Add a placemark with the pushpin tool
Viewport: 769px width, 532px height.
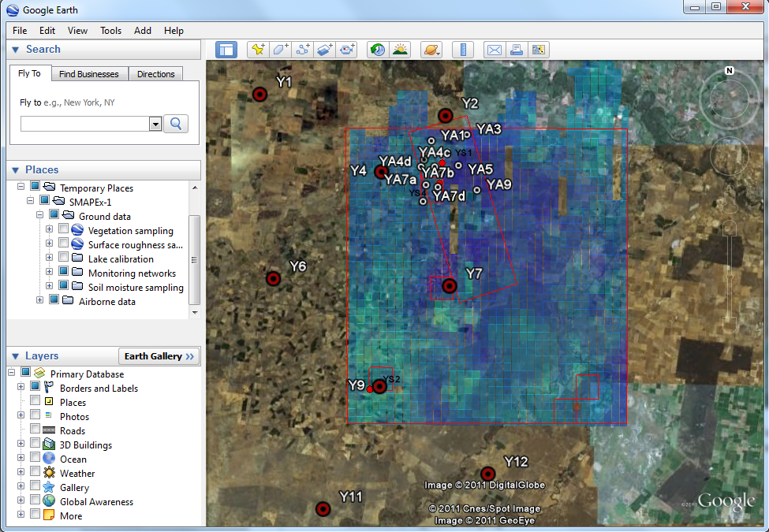(x=258, y=50)
